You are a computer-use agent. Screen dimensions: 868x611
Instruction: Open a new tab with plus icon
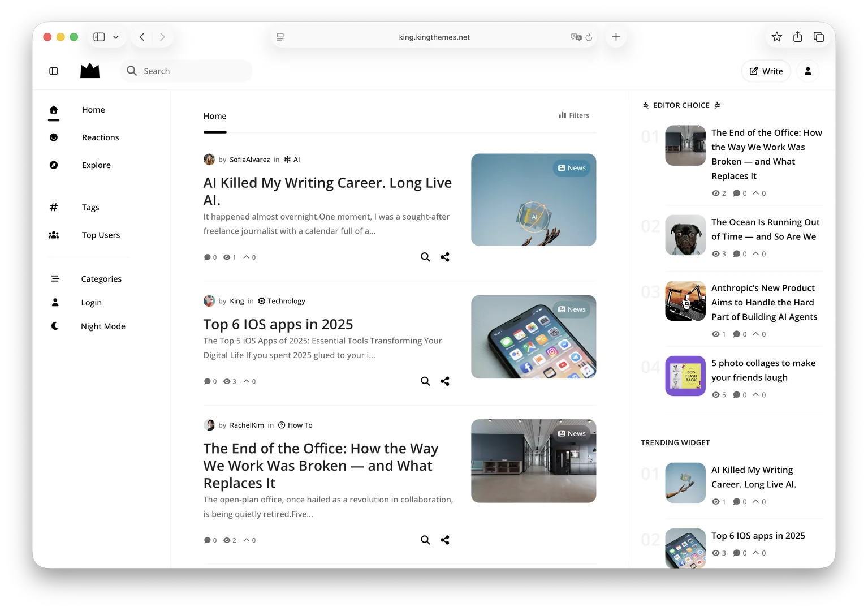616,37
